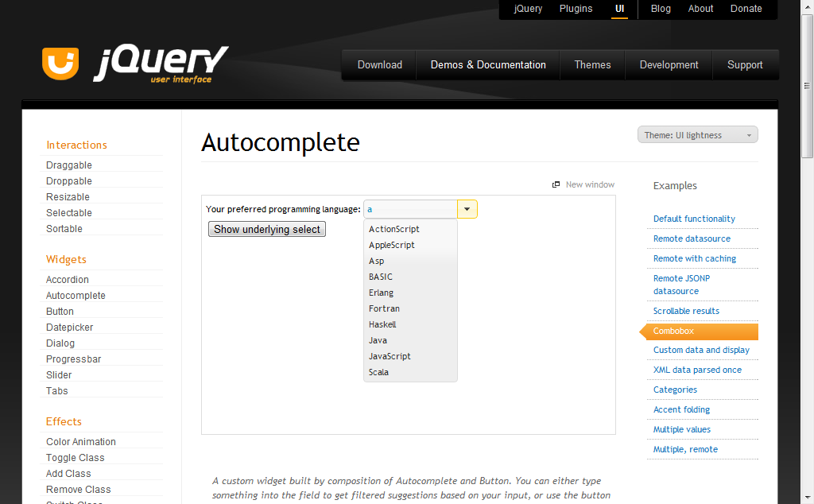Click the jQuery top bar link
Image resolution: width=814 pixels, height=504 pixels.
(528, 9)
